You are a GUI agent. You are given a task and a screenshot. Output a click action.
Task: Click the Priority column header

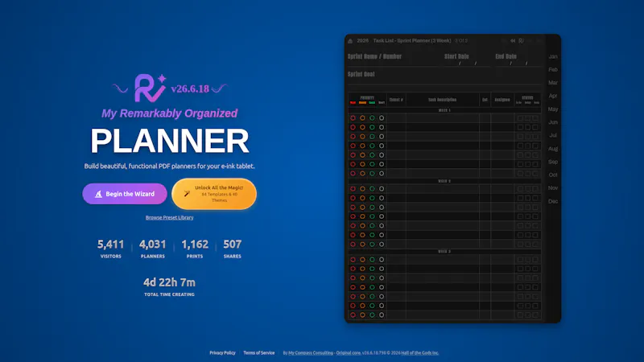367,97
